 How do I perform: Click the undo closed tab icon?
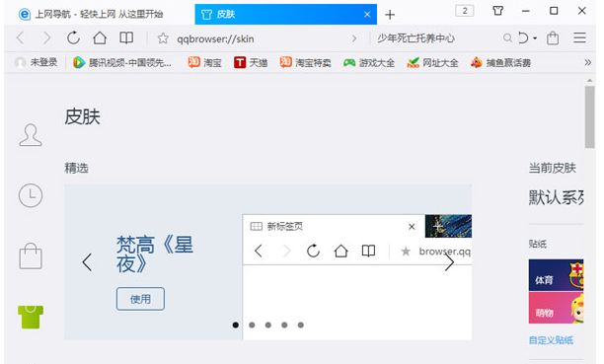coord(523,37)
